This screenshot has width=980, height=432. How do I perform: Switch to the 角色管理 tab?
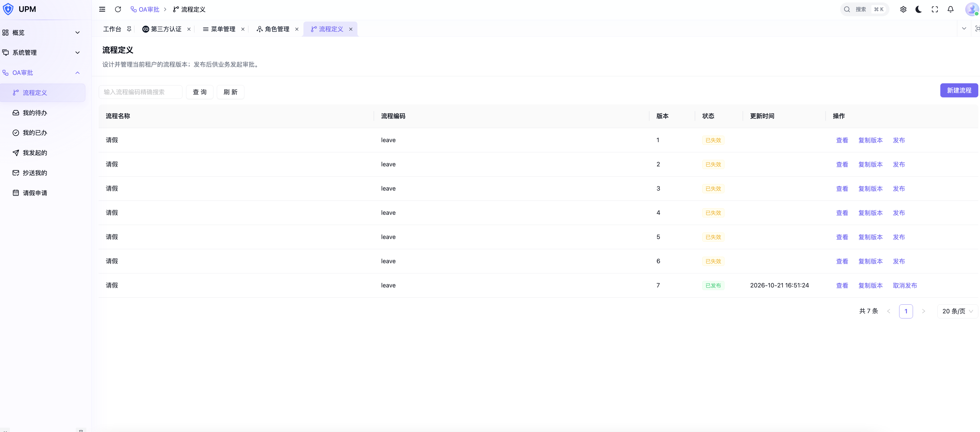tap(273, 29)
